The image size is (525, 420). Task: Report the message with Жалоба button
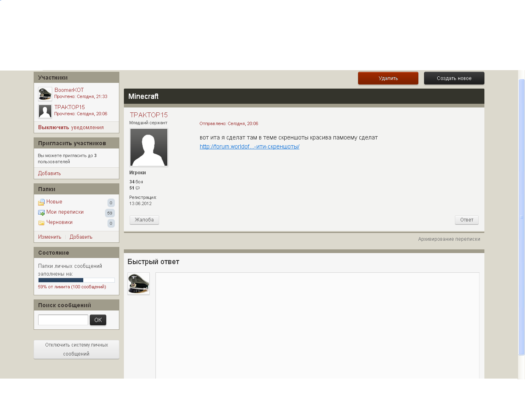pyautogui.click(x=144, y=220)
